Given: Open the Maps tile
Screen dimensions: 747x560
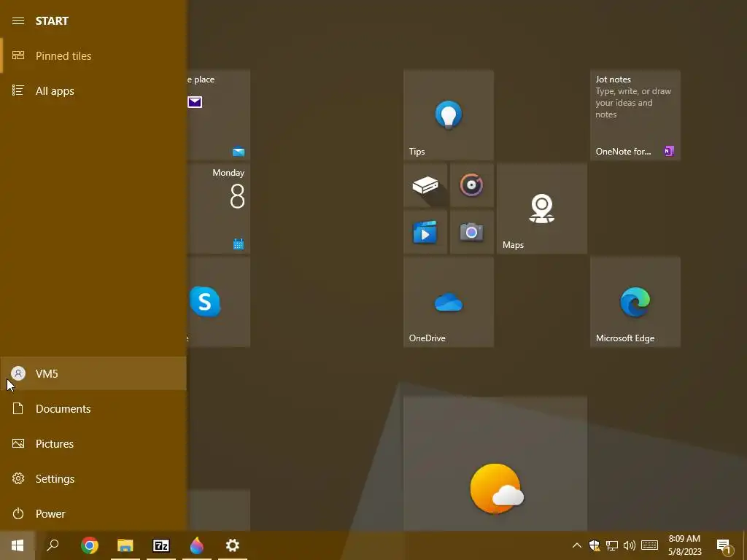Looking at the screenshot, I should [x=542, y=208].
